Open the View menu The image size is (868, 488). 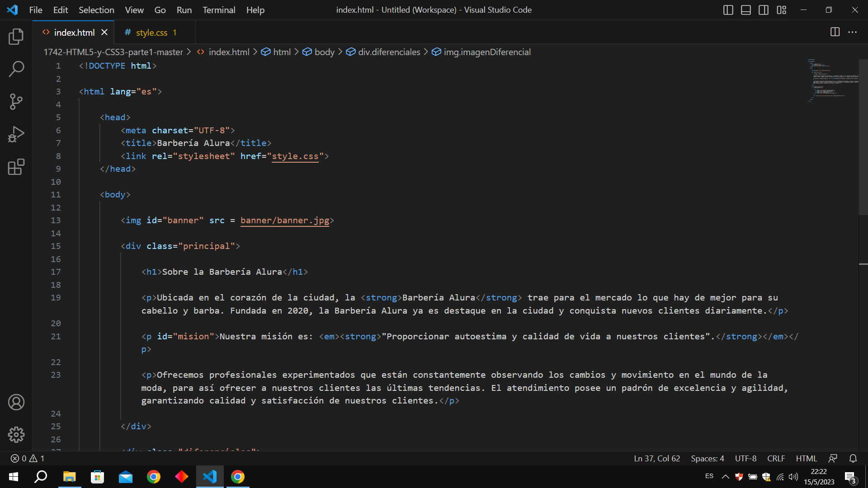[x=134, y=10]
